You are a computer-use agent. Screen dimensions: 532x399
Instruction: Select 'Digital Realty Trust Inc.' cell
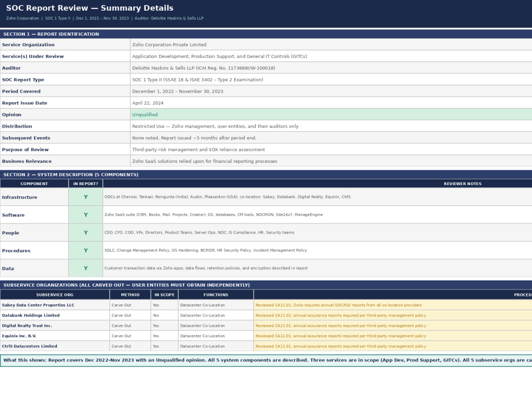(55, 326)
